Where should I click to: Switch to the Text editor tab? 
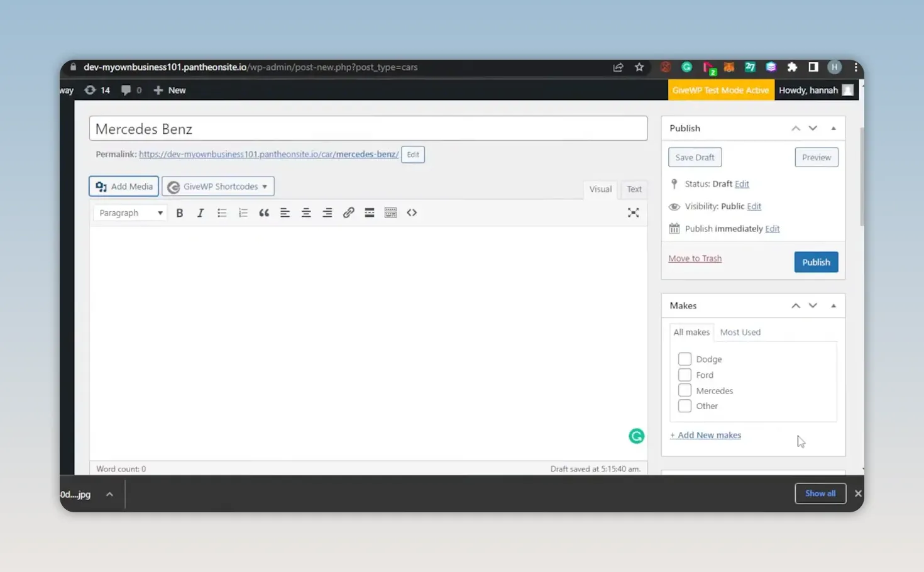point(634,189)
